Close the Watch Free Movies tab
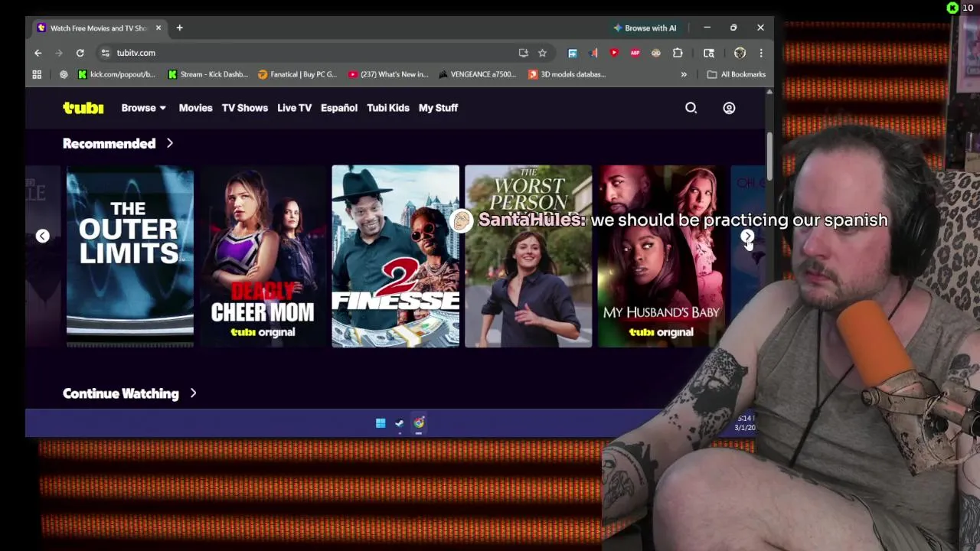 pyautogui.click(x=158, y=28)
